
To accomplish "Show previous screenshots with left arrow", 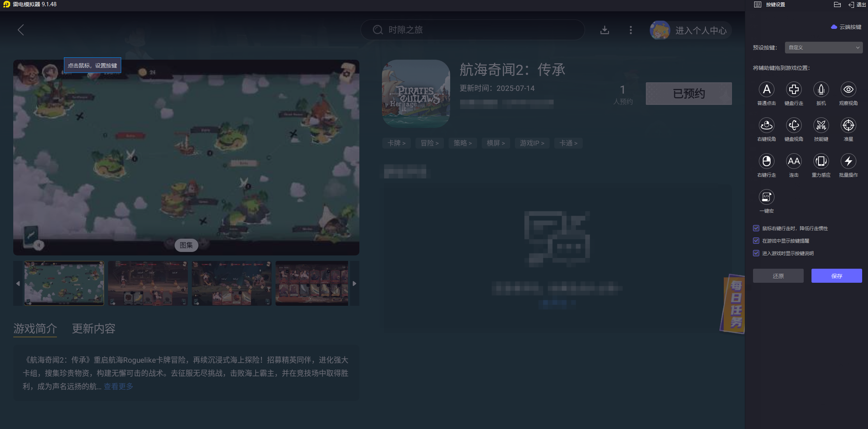I will (x=18, y=284).
